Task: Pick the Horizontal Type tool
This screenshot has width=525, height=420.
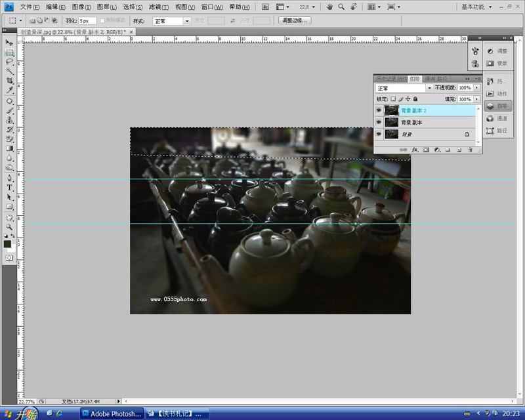Action: (x=9, y=187)
